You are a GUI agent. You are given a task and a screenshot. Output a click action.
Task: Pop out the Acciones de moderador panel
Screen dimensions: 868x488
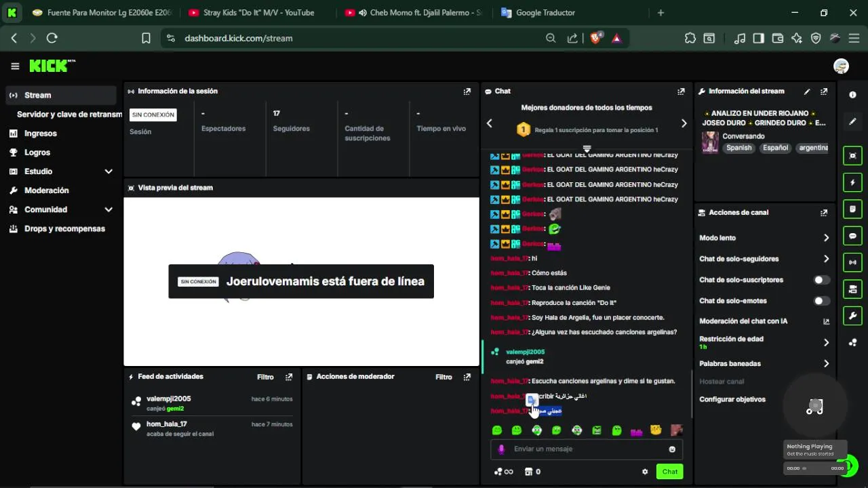467,377
